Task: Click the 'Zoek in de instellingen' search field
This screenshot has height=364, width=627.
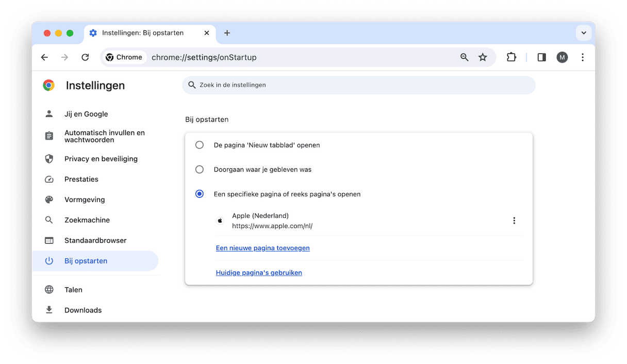Action: pyautogui.click(x=359, y=85)
